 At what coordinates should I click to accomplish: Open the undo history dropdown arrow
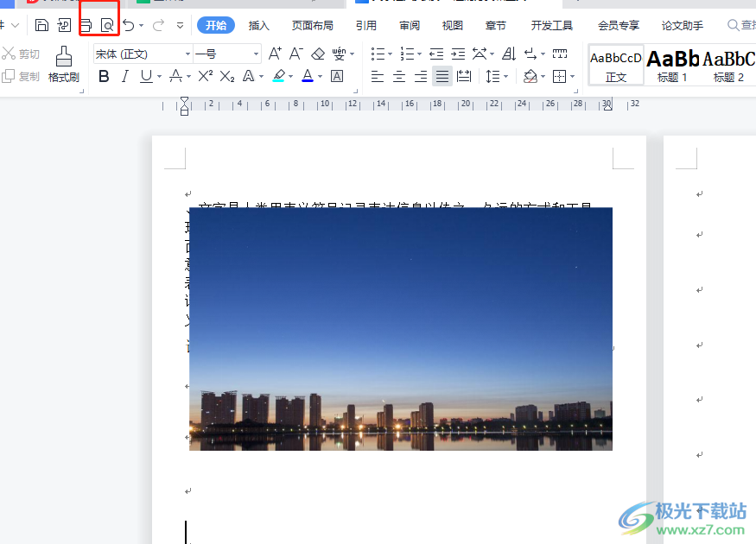click(142, 25)
